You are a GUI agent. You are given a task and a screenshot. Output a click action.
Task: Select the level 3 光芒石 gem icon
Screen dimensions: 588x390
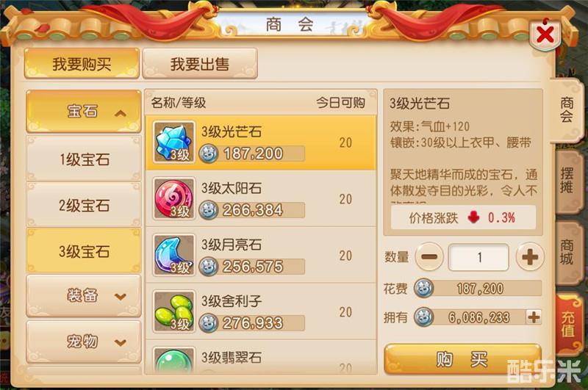point(174,142)
